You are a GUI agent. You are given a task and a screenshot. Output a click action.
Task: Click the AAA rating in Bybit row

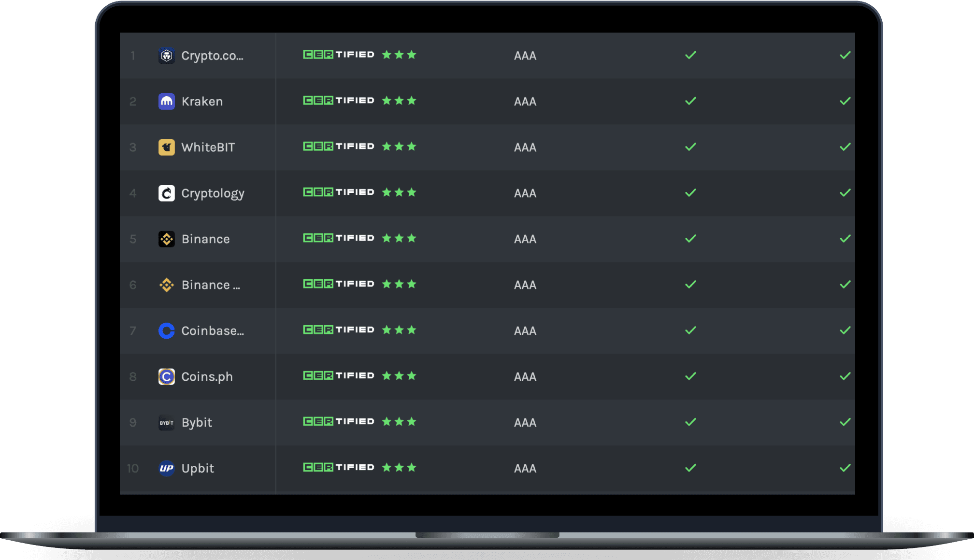click(525, 423)
